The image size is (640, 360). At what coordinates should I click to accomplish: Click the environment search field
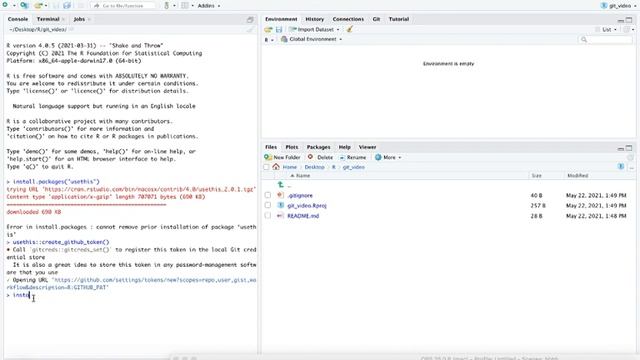click(605, 39)
